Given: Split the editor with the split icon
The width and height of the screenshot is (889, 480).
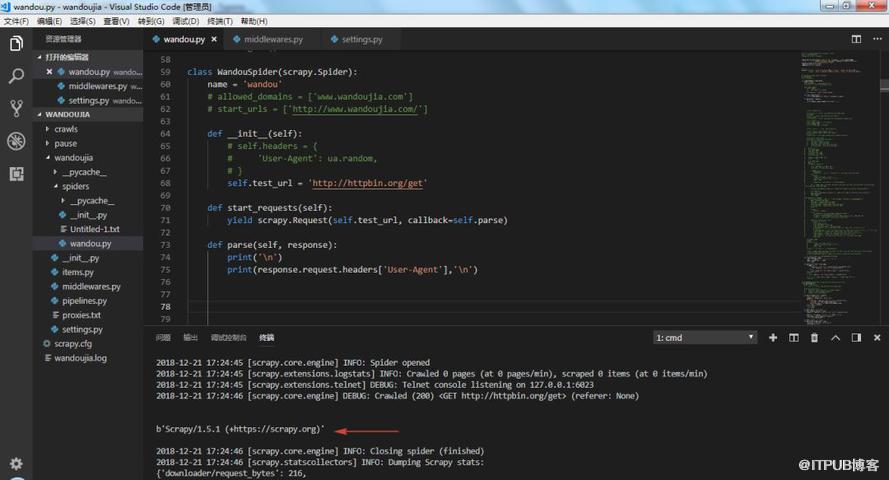Looking at the screenshot, I should [x=856, y=39].
